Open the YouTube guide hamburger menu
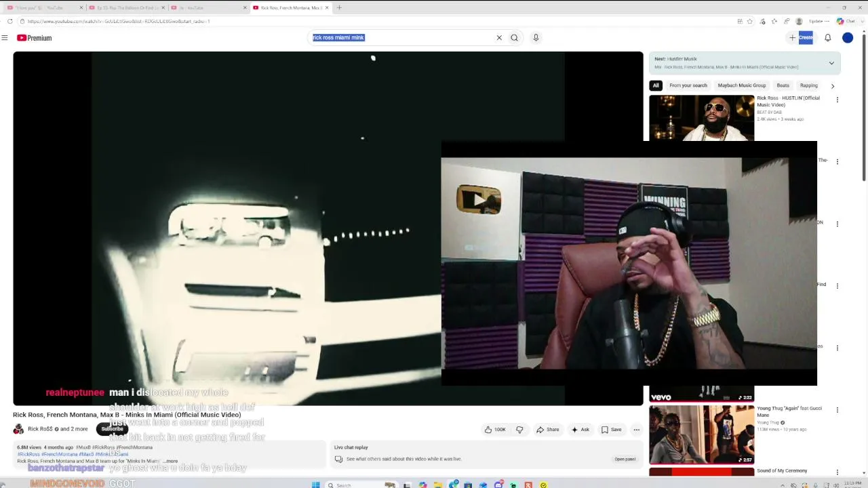868x488 pixels. [5, 38]
